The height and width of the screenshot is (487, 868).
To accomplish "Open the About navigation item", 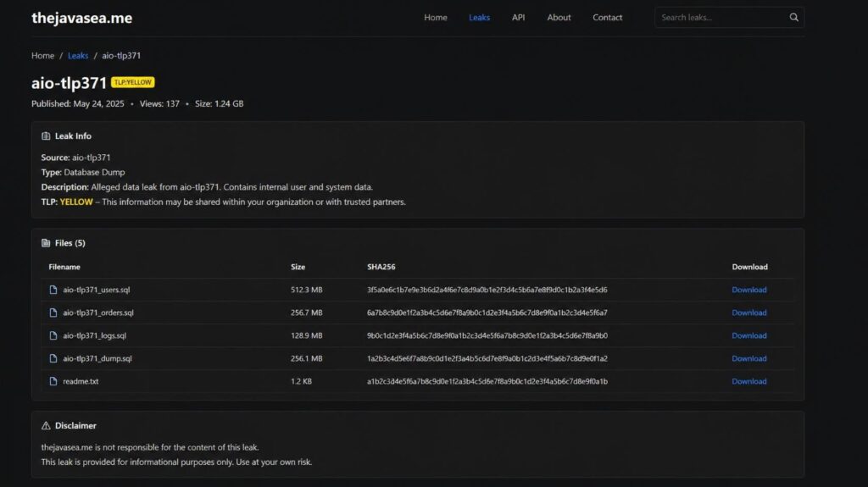I will click(559, 17).
